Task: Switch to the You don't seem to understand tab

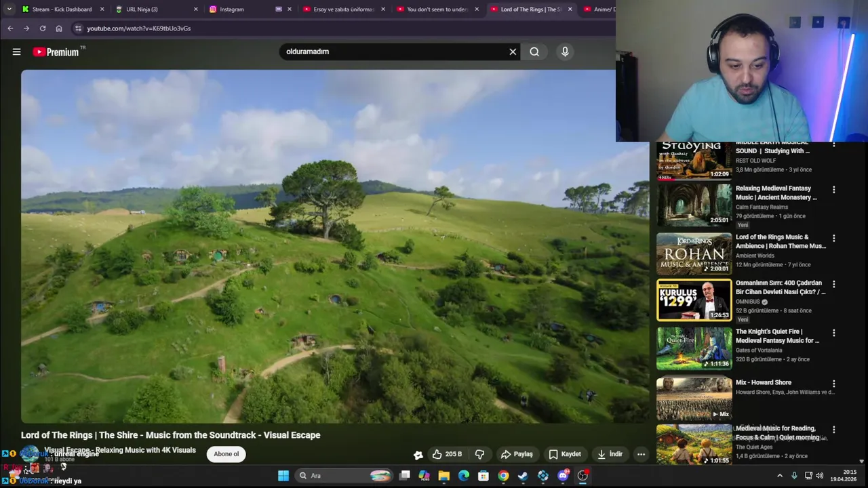Action: [x=438, y=9]
